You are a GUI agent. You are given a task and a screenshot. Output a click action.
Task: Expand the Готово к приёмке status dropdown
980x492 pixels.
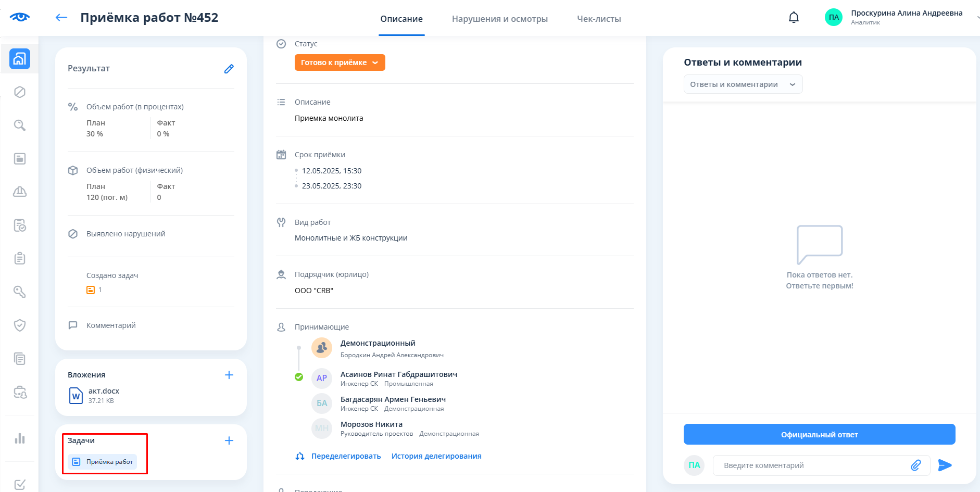[x=340, y=62]
